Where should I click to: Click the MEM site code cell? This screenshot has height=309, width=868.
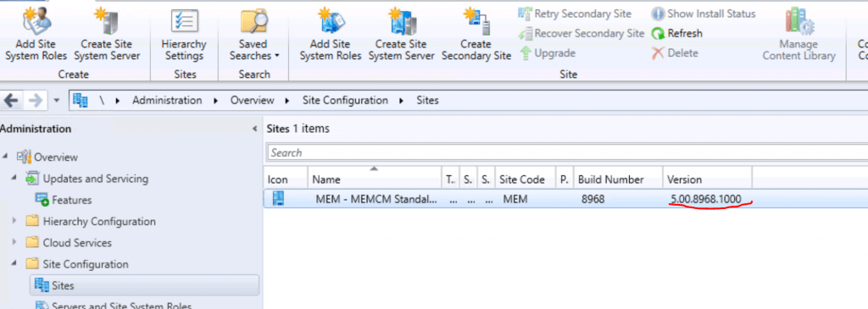(x=515, y=199)
